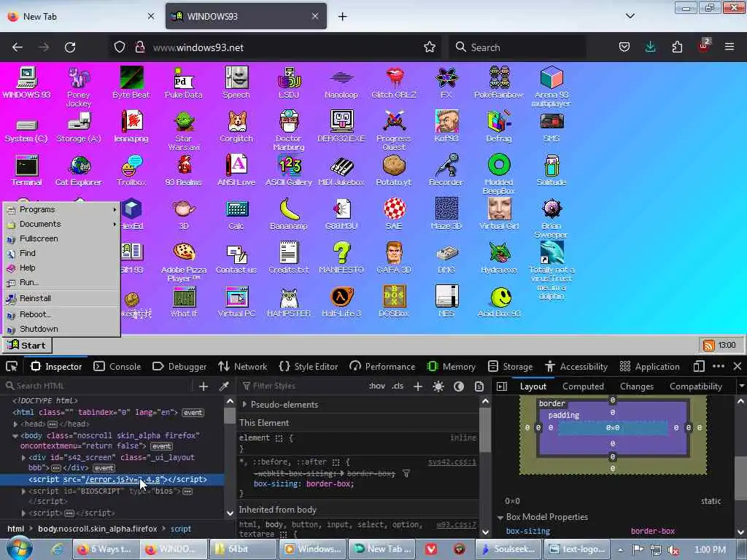Select Reinstall from the Start menu
Image resolution: width=747 pixels, height=560 pixels.
pos(61,298)
